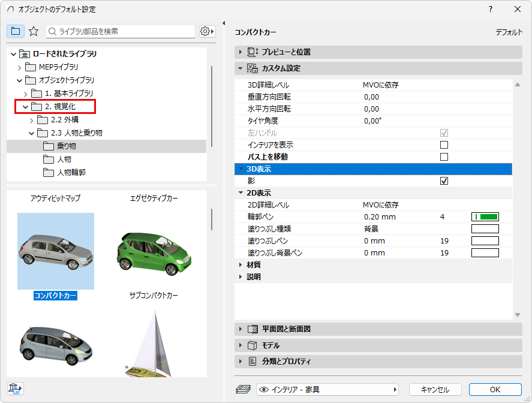Image resolution: width=532 pixels, height=403 pixels.
Task: Click the magnifier icon in search box
Action: pos(52,32)
